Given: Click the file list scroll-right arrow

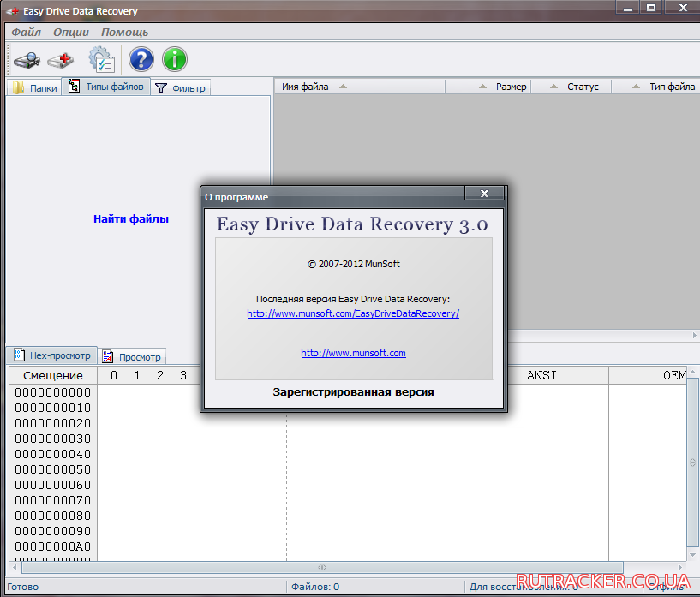Looking at the screenshot, I should pyautogui.click(x=695, y=335).
